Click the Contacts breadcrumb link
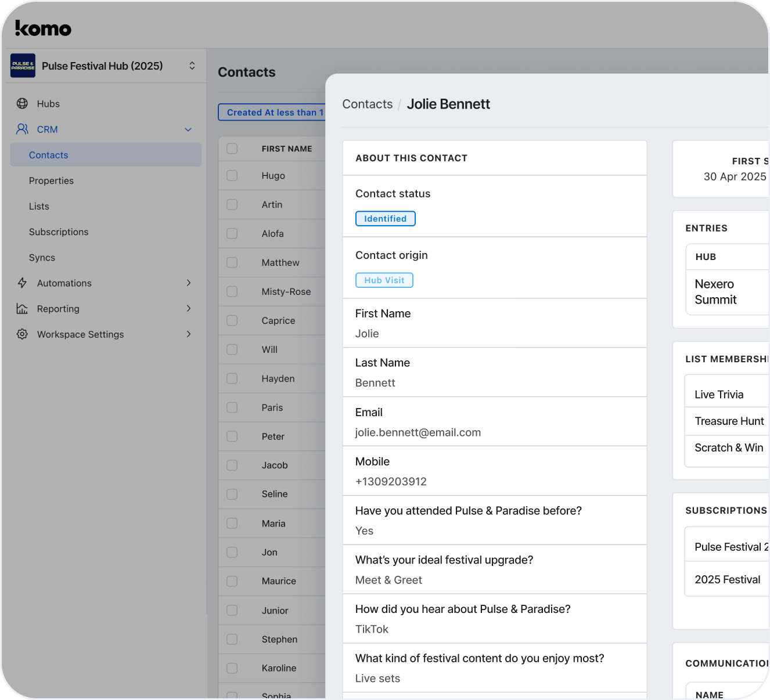The image size is (770, 700). (x=368, y=104)
